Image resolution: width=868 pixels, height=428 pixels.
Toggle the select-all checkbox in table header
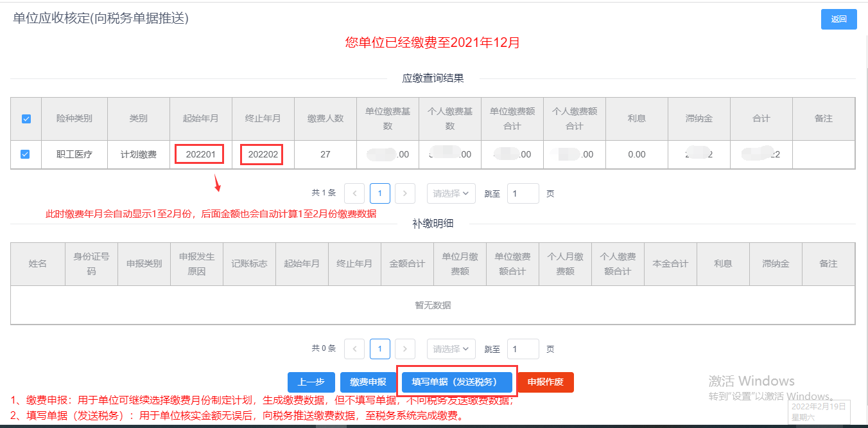26,119
